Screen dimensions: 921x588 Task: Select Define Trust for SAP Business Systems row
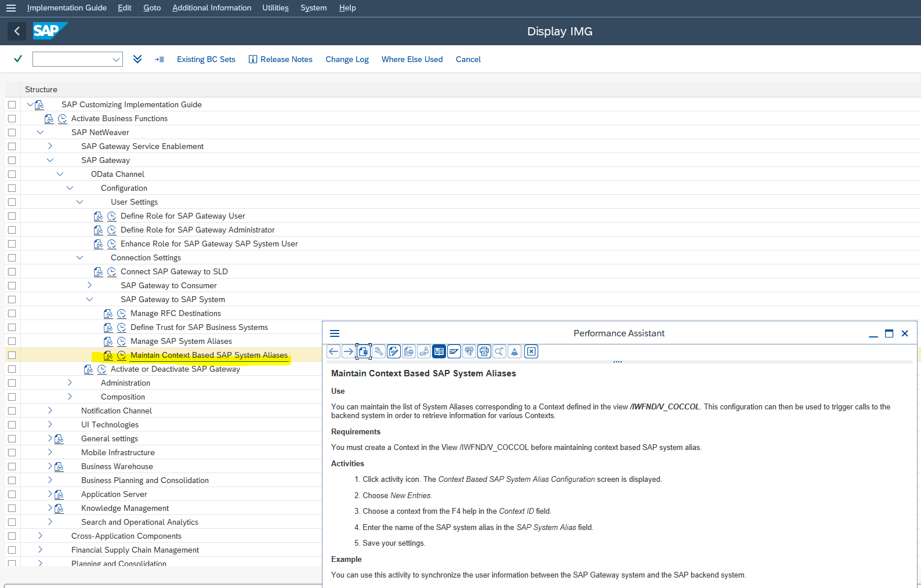pos(199,327)
